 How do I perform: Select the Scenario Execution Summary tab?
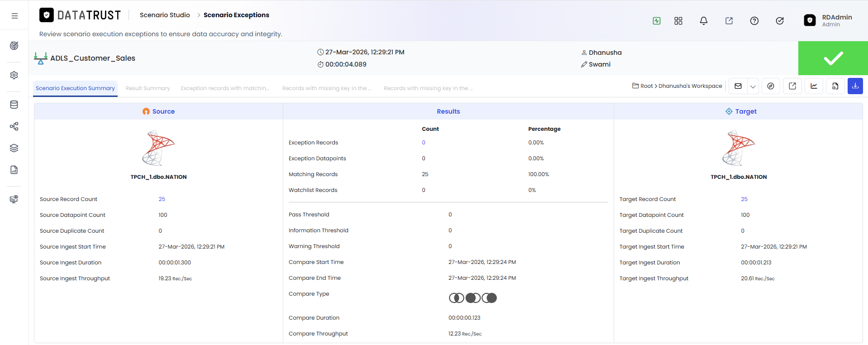coord(75,88)
